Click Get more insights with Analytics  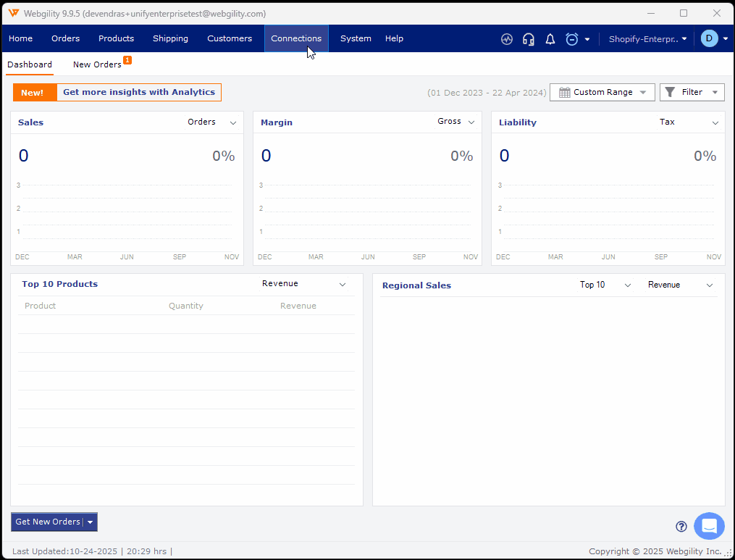(138, 93)
